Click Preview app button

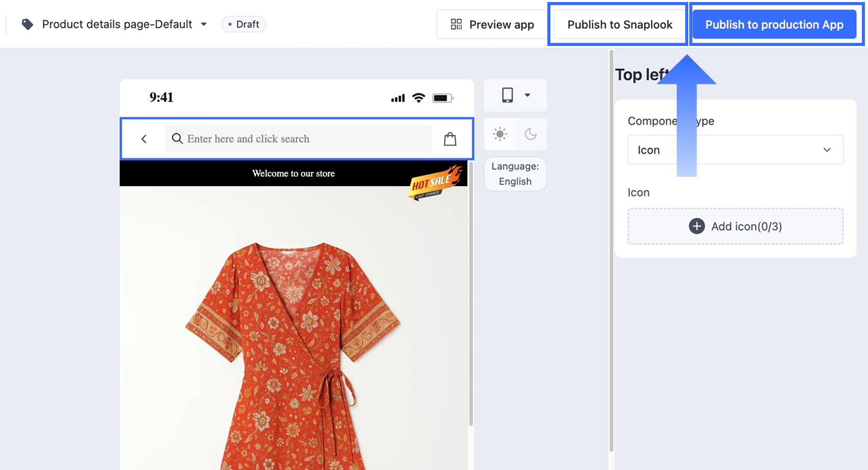tap(492, 25)
